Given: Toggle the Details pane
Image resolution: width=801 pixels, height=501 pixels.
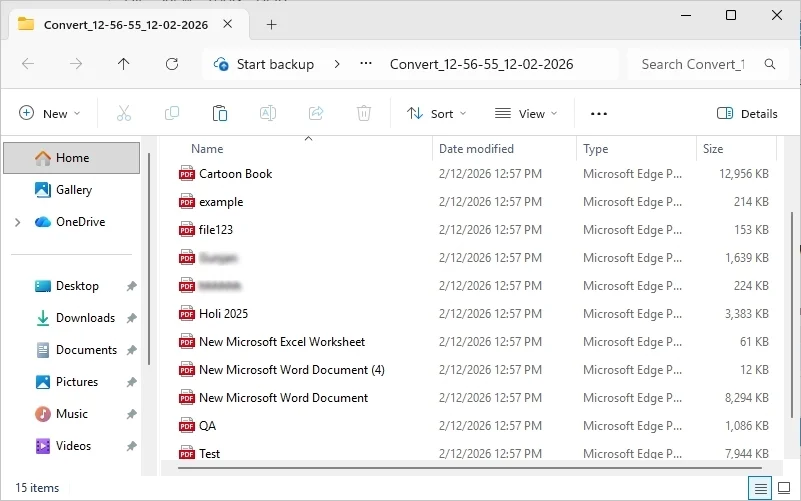Looking at the screenshot, I should click(x=747, y=113).
